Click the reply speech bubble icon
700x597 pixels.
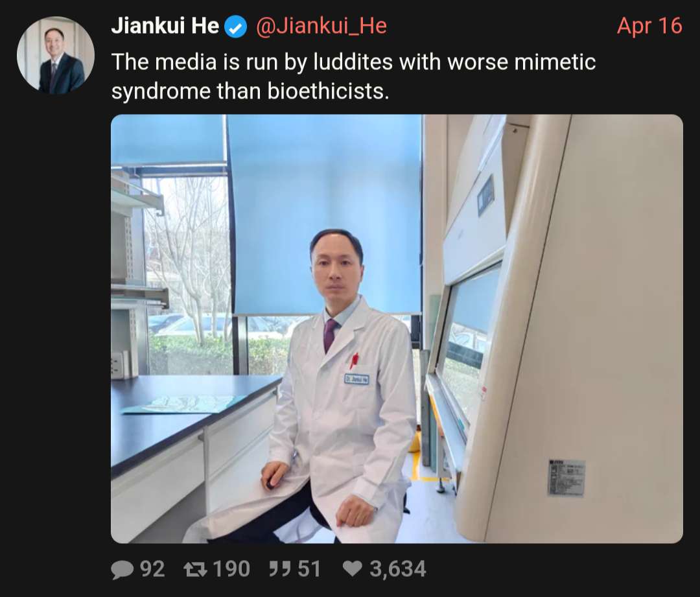pyautogui.click(x=122, y=569)
